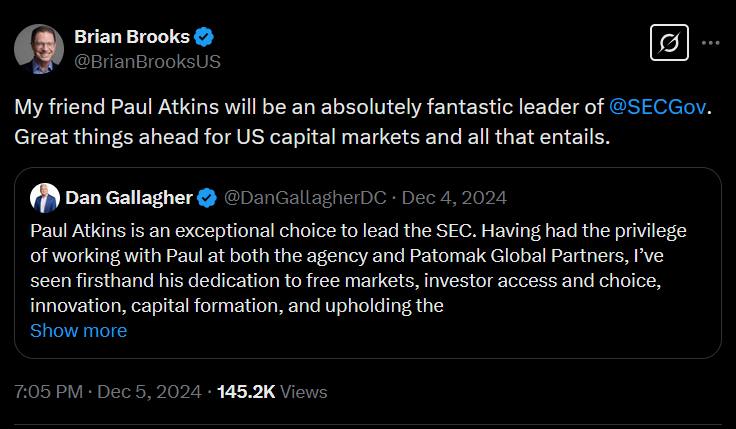
Task: Open Brian Brooks' profile picture
Action: (38, 48)
